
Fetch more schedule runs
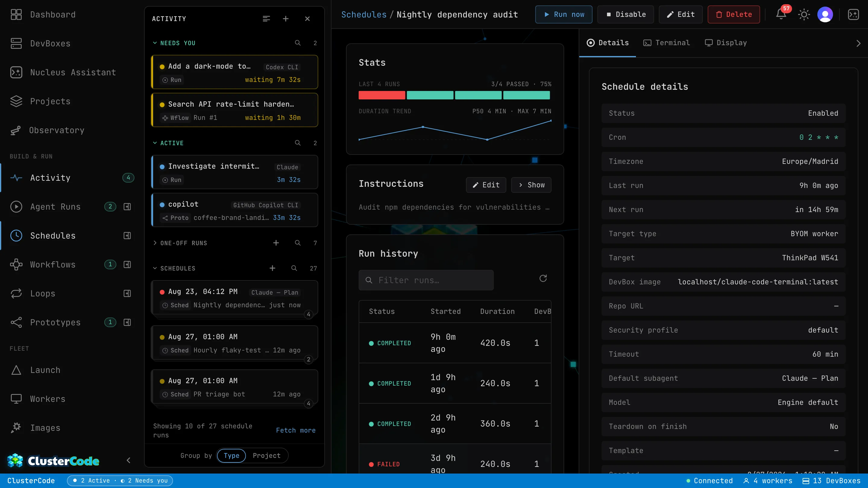point(295,430)
